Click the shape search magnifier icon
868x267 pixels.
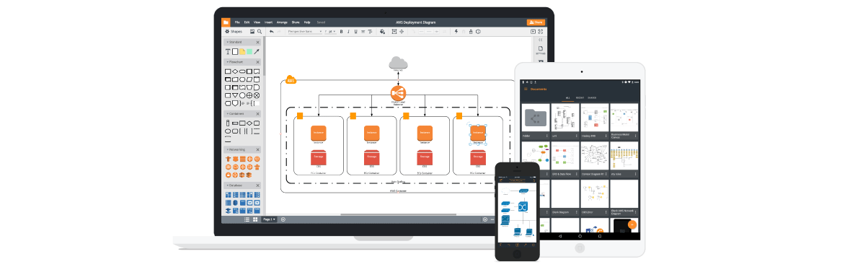click(x=260, y=32)
